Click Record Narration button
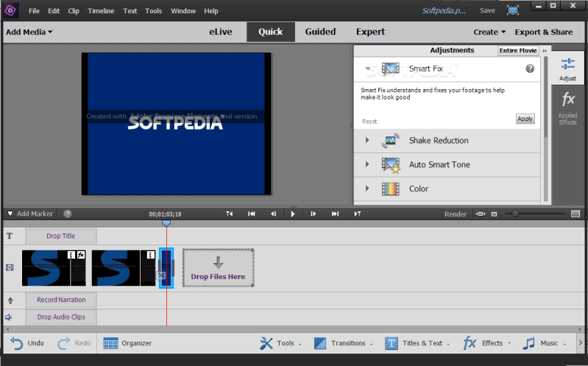The width and height of the screenshot is (588, 366). click(61, 300)
